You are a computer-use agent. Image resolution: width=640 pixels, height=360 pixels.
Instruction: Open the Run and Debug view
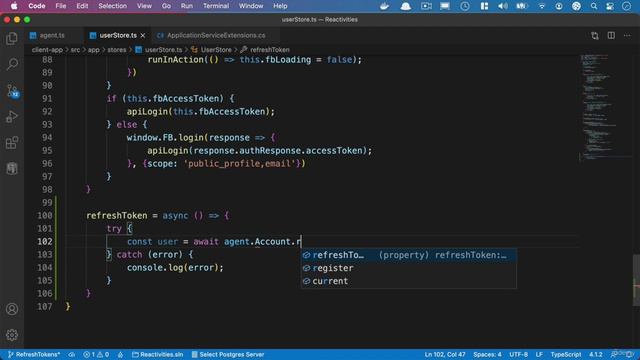[12, 117]
